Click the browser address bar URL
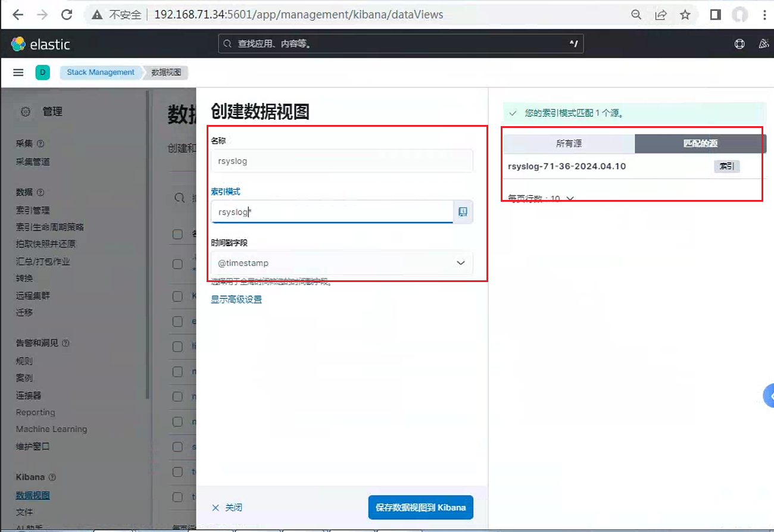The width and height of the screenshot is (774, 532). [x=298, y=15]
